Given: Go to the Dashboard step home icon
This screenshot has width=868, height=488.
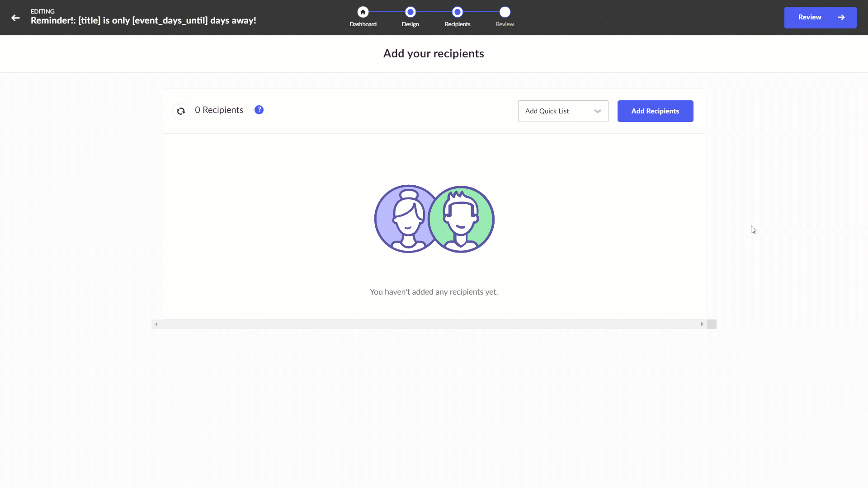Looking at the screenshot, I should point(363,12).
